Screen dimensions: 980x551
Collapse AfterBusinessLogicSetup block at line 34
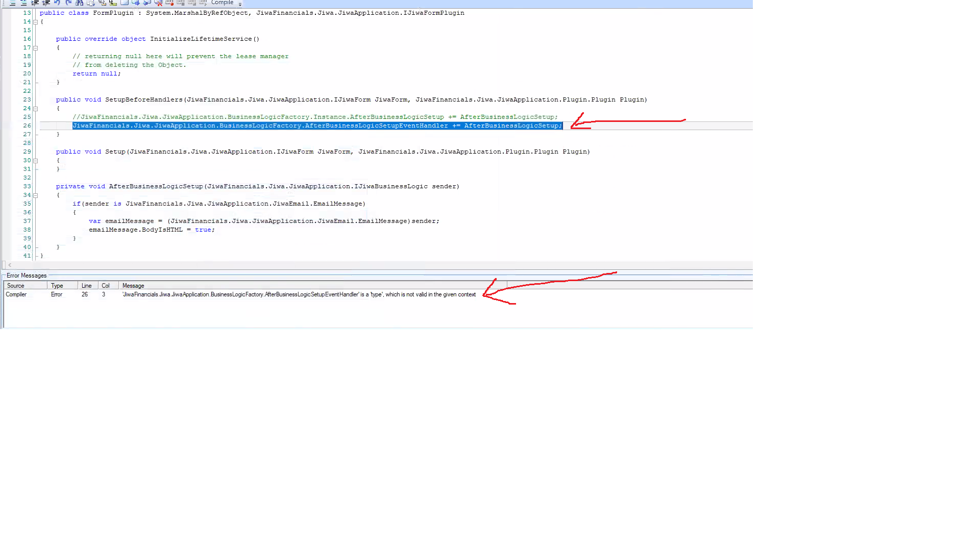[x=35, y=195]
